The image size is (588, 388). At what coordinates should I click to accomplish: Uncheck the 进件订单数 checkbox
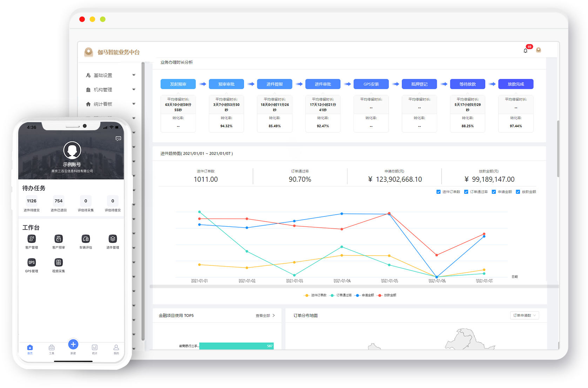coord(438,192)
